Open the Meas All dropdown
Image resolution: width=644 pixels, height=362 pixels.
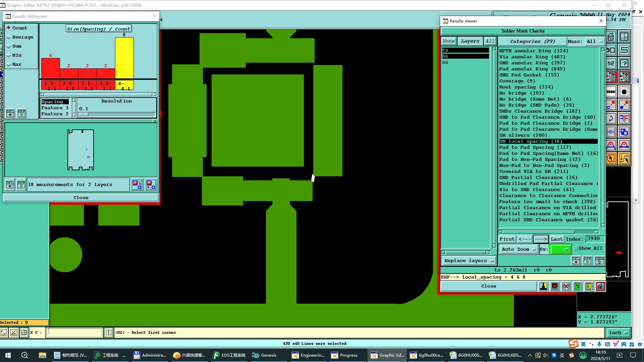(594, 41)
